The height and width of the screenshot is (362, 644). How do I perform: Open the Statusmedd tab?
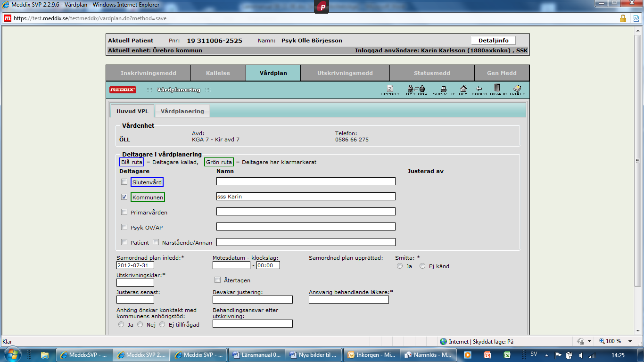[x=432, y=73]
